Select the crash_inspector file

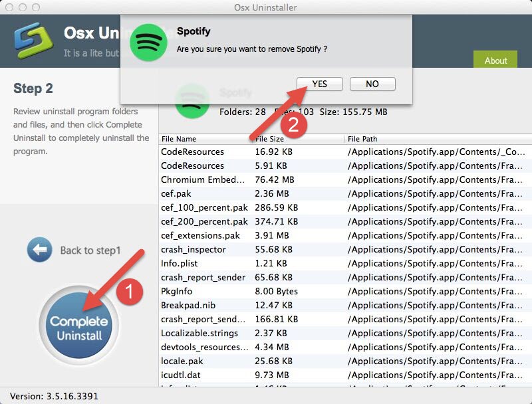coord(345,249)
